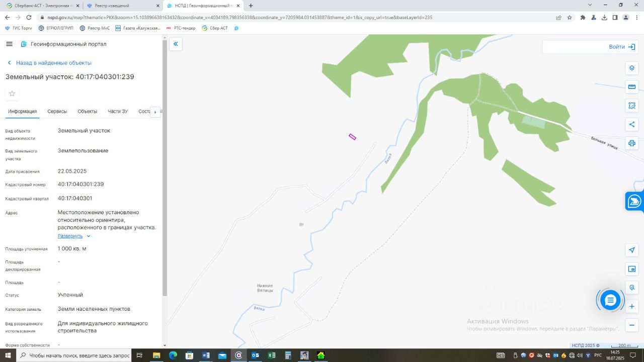Screen dimensions: 644x362
Task: Open Excel from the taskbar
Action: click(x=272, y=355)
